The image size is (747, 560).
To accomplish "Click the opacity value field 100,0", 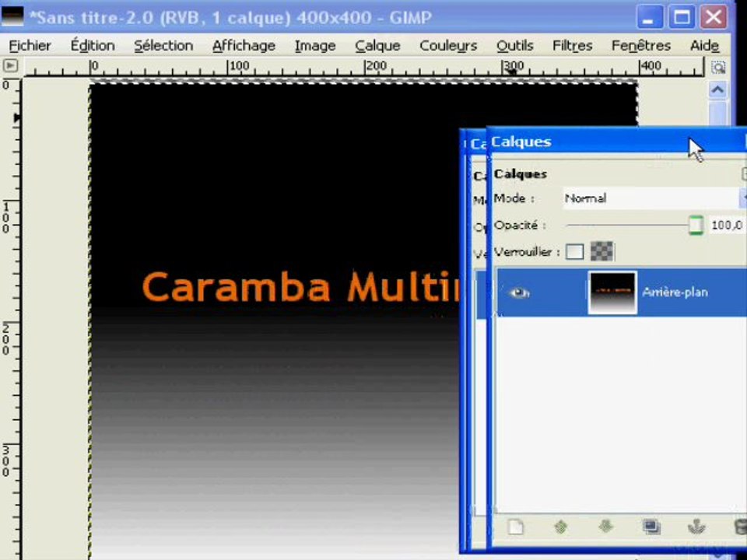I will point(727,225).
